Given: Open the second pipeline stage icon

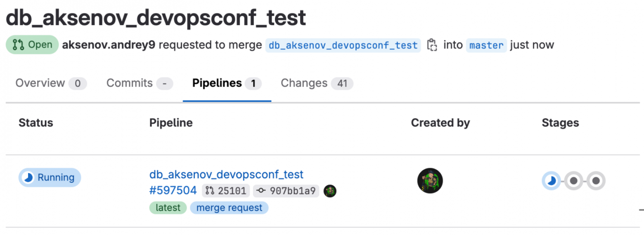Looking at the screenshot, I should (x=573, y=181).
